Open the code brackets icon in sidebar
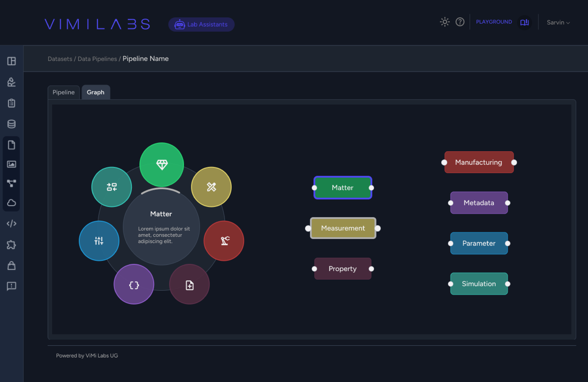The height and width of the screenshot is (382, 588). [x=12, y=223]
